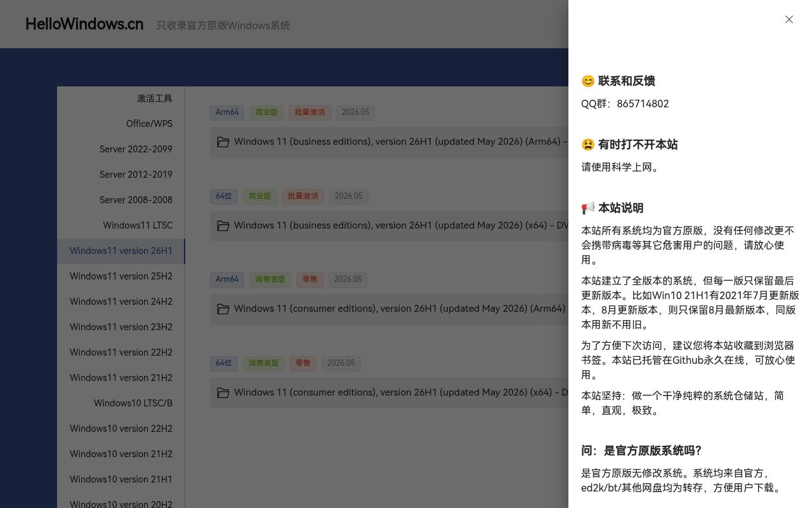Click 商业版 tag beside the 64位 tag
This screenshot has height=508, width=812.
click(260, 196)
